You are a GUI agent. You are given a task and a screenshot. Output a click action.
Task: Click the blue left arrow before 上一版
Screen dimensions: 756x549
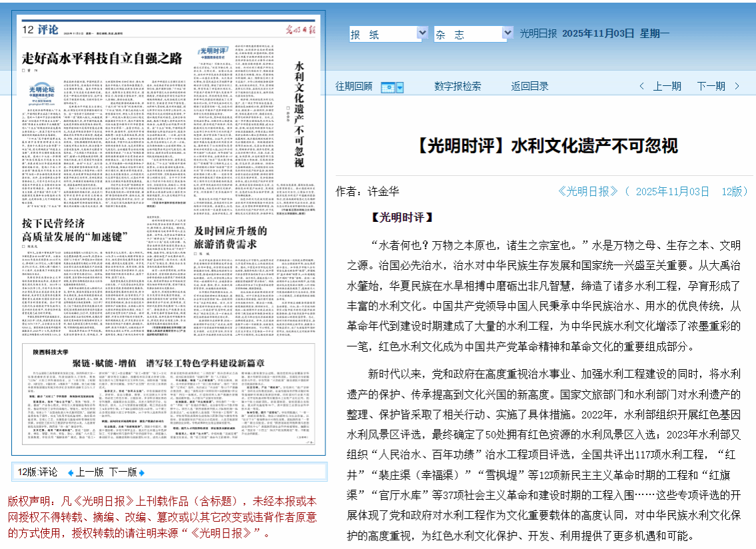click(x=70, y=472)
